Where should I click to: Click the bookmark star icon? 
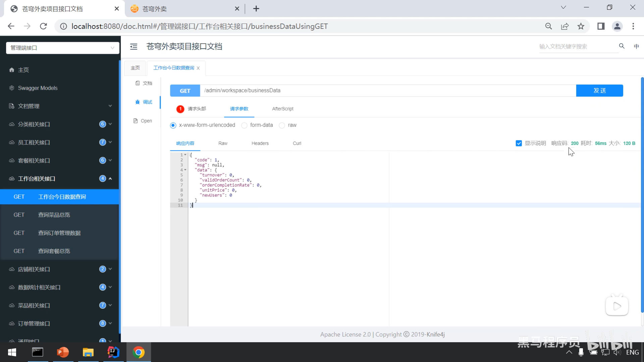(x=581, y=26)
